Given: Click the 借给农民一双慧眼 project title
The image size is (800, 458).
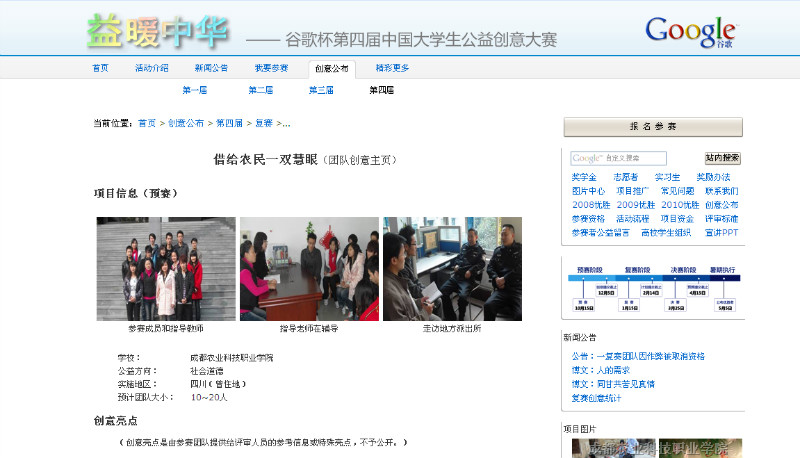Looking at the screenshot, I should pos(265,160).
